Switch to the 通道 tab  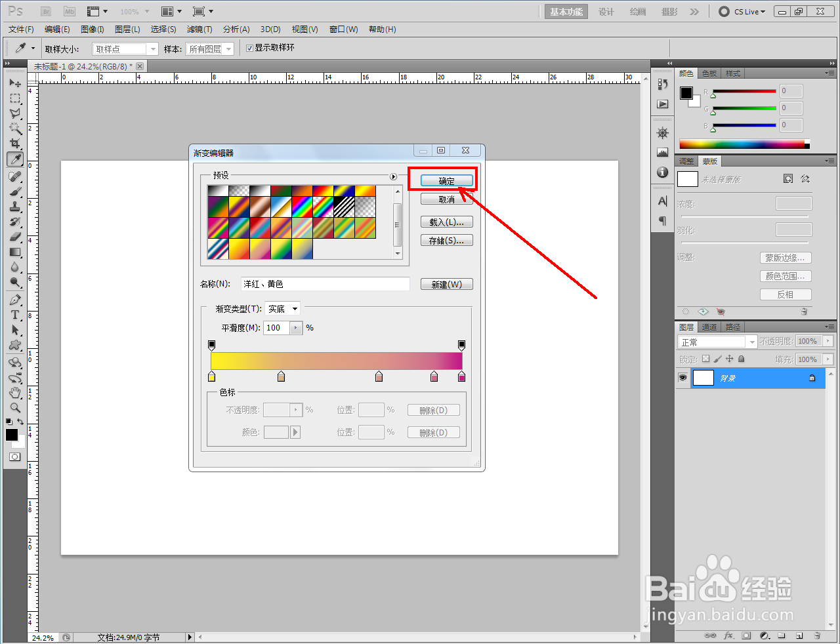point(709,327)
